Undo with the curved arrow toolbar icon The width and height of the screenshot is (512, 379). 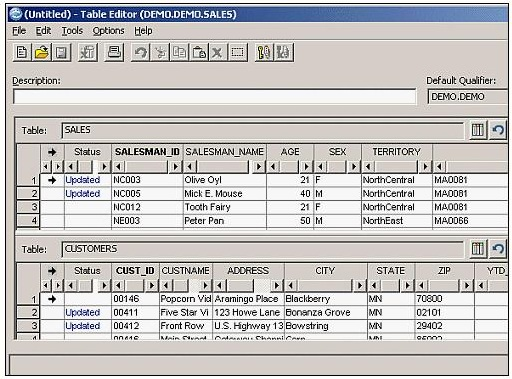click(x=140, y=52)
